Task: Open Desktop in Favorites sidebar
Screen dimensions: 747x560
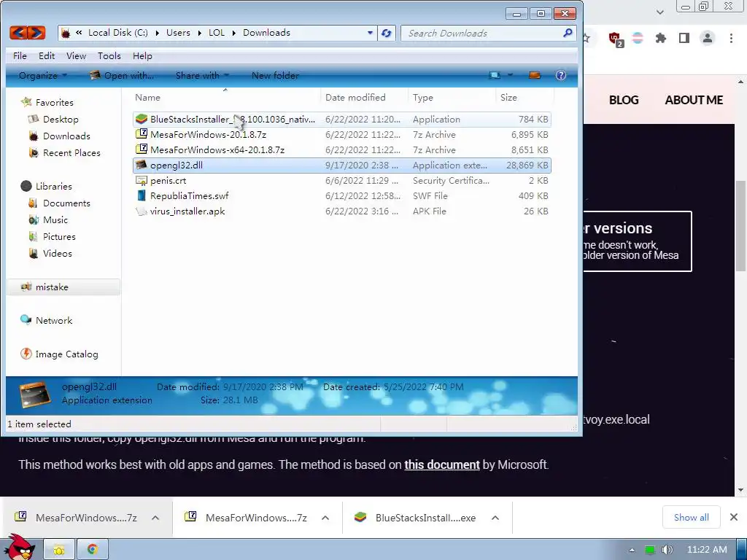Action: coord(60,119)
